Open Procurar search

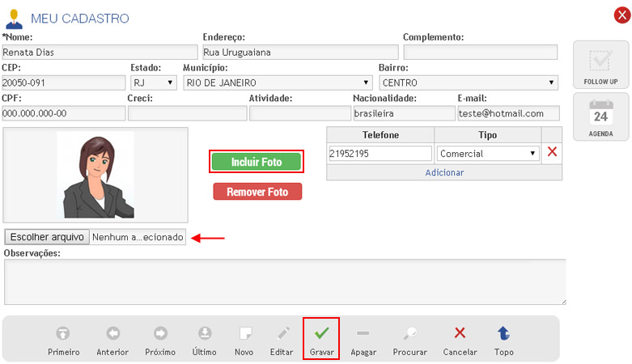click(x=409, y=332)
